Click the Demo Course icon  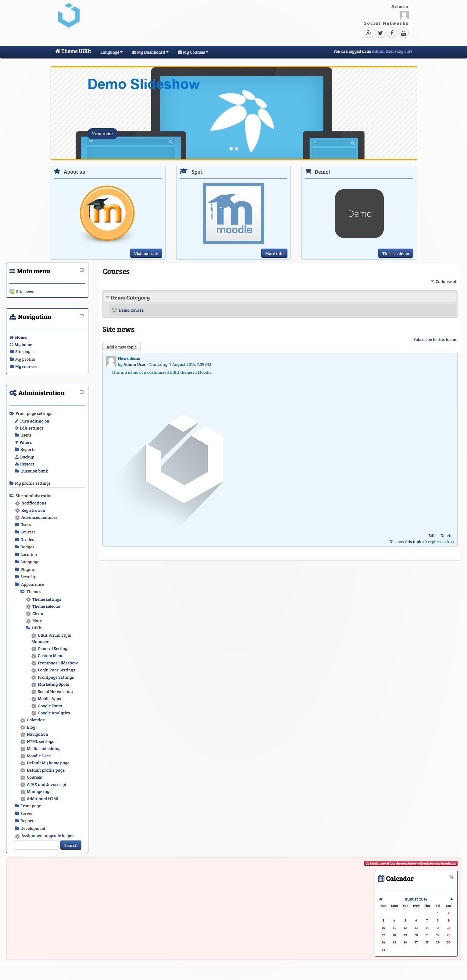[x=114, y=310]
